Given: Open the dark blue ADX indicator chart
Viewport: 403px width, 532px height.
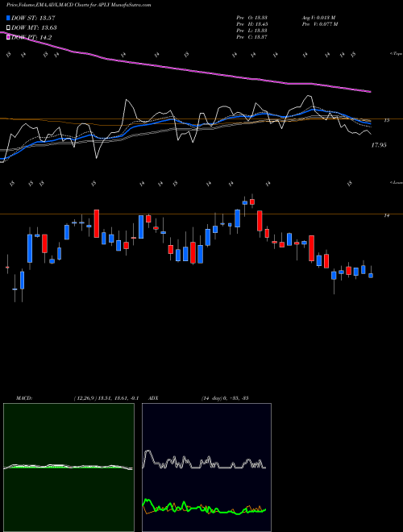Looking at the screenshot, I should tap(206, 468).
